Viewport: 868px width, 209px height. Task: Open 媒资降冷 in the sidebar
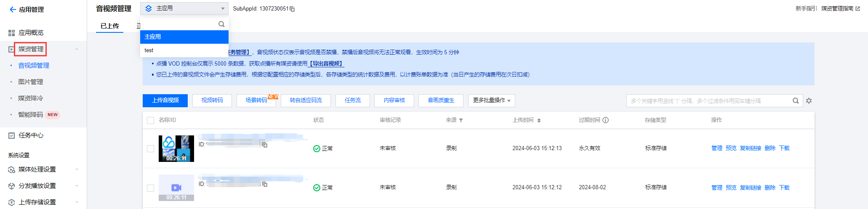30,98
